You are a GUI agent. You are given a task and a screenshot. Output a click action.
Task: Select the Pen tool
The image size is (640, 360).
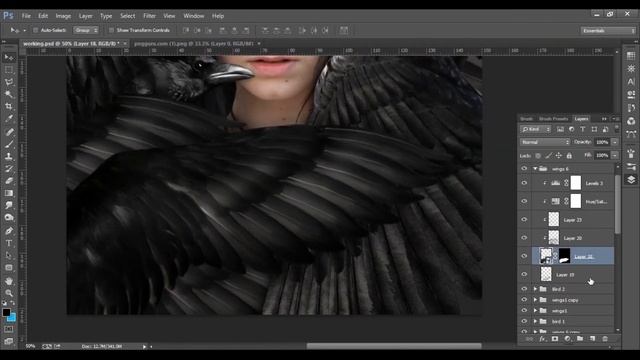(9, 231)
